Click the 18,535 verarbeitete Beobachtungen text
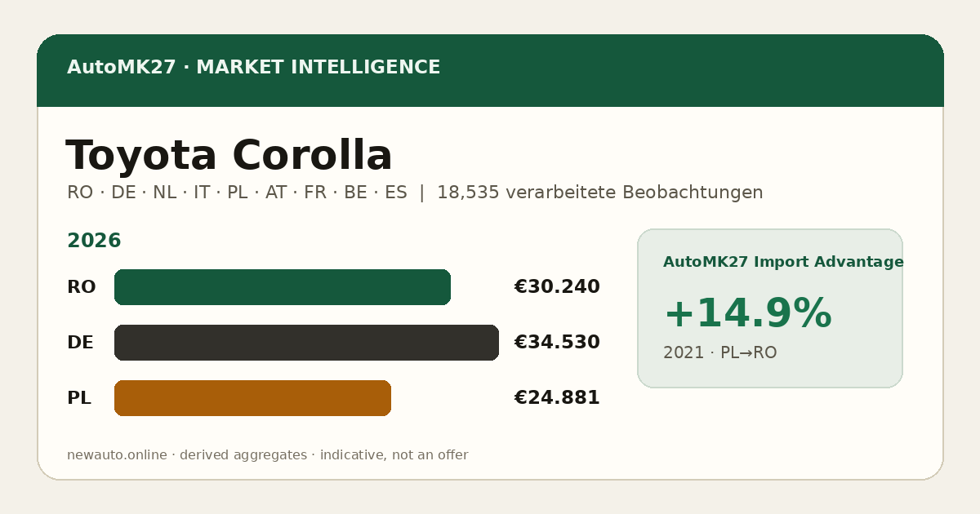The height and width of the screenshot is (514, 980). tap(600, 193)
